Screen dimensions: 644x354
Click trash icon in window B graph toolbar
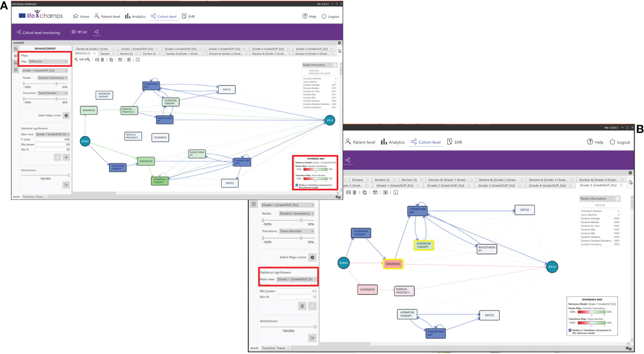click(x=354, y=193)
